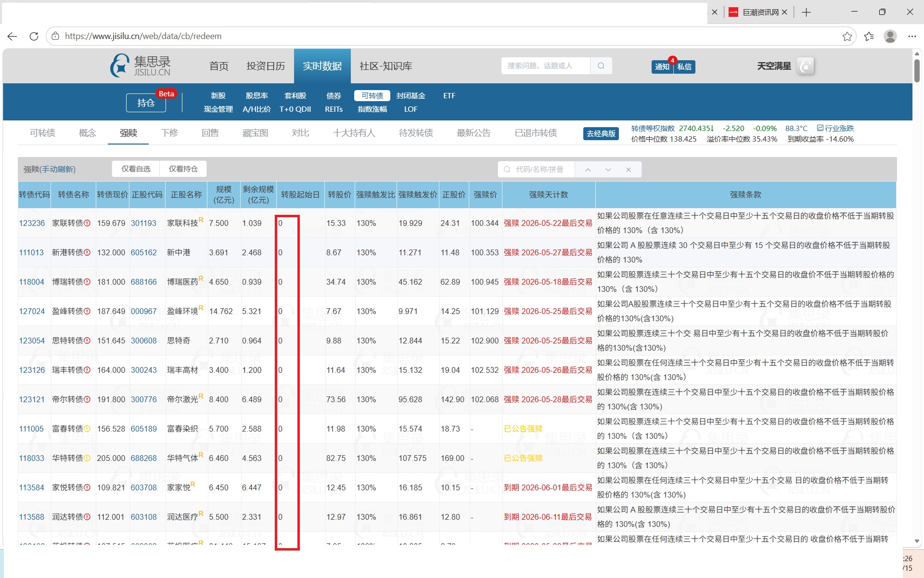Viewport: 924px width, 578px height.
Task: Select REITs in the blue navigation
Action: [334, 109]
